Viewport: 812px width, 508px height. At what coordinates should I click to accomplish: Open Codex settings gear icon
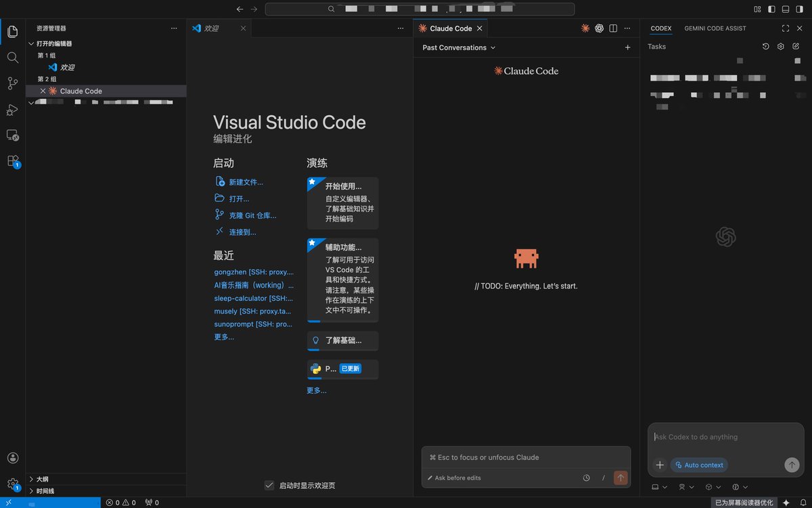[780, 47]
